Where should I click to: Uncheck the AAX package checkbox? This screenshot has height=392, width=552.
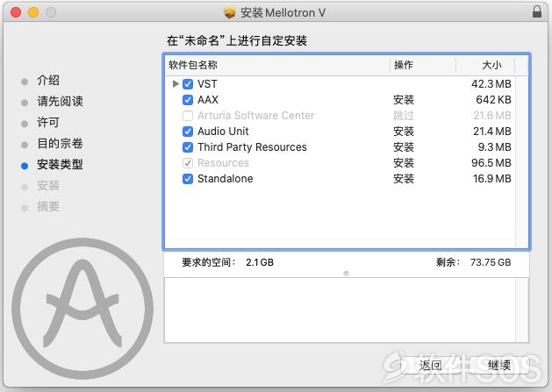coord(188,100)
